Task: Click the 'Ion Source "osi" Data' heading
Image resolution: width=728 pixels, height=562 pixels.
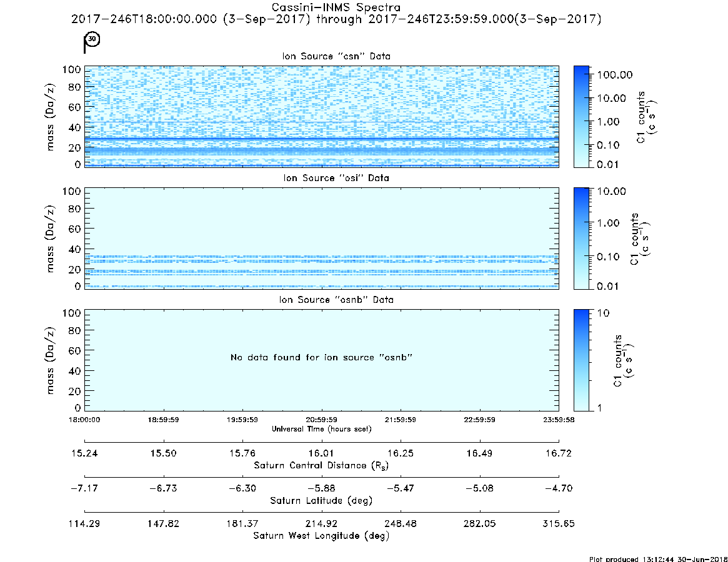Action: coord(336,178)
